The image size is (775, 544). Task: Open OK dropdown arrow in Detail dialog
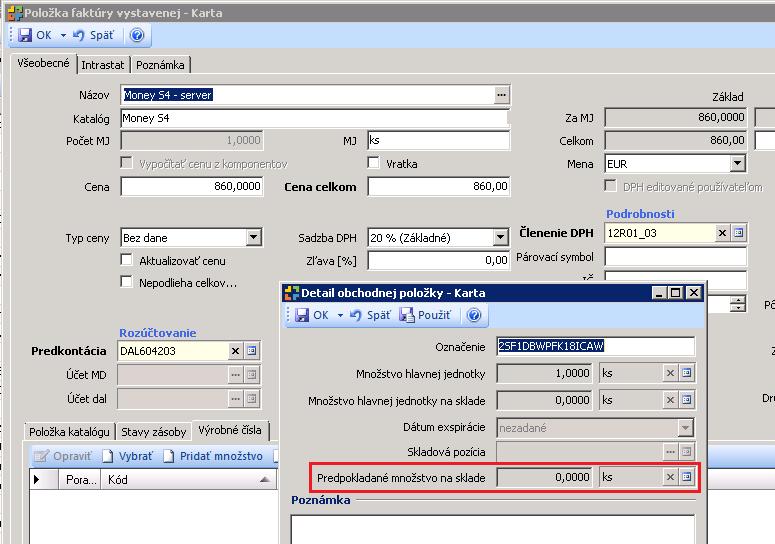(x=340, y=315)
